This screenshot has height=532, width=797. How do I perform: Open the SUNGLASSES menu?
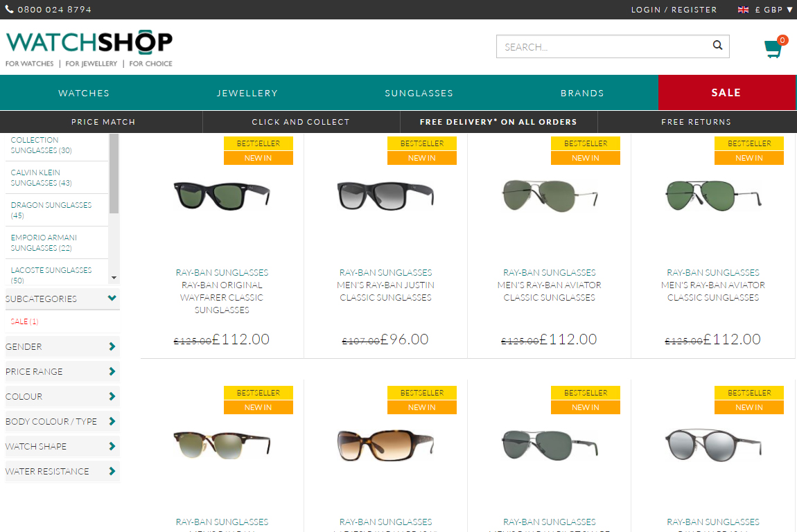[x=419, y=92]
